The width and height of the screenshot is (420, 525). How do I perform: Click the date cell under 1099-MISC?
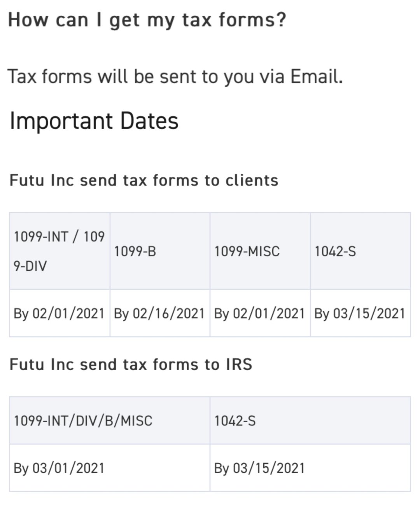coord(259,313)
